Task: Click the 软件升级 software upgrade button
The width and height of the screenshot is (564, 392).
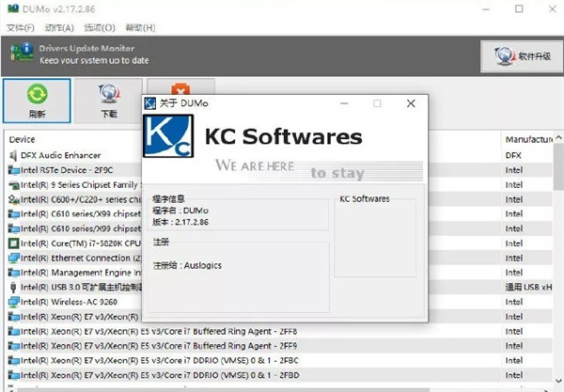Action: pyautogui.click(x=521, y=56)
